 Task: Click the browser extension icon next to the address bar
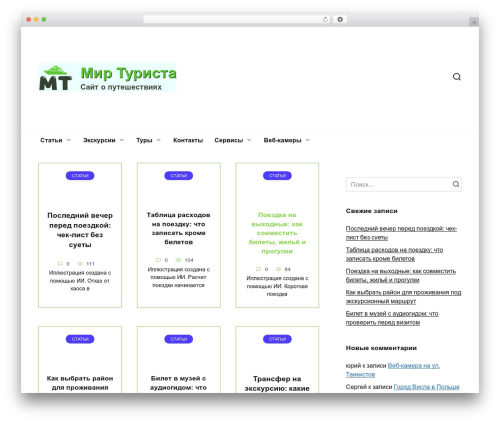(x=340, y=20)
